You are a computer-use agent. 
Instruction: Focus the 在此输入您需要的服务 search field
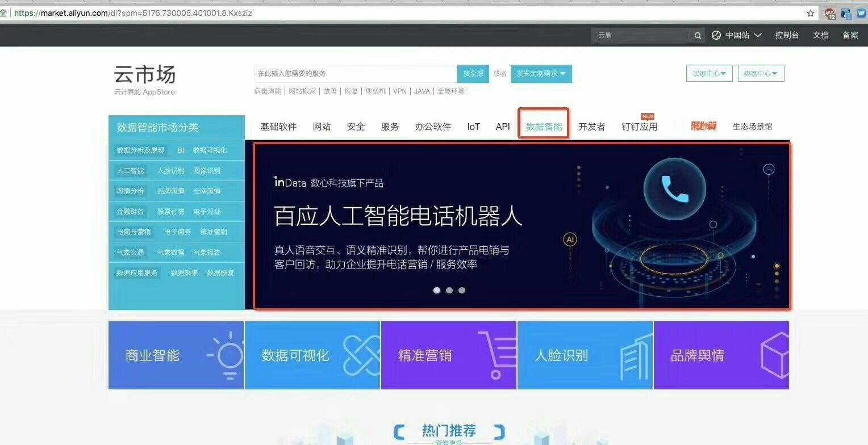[x=356, y=74]
